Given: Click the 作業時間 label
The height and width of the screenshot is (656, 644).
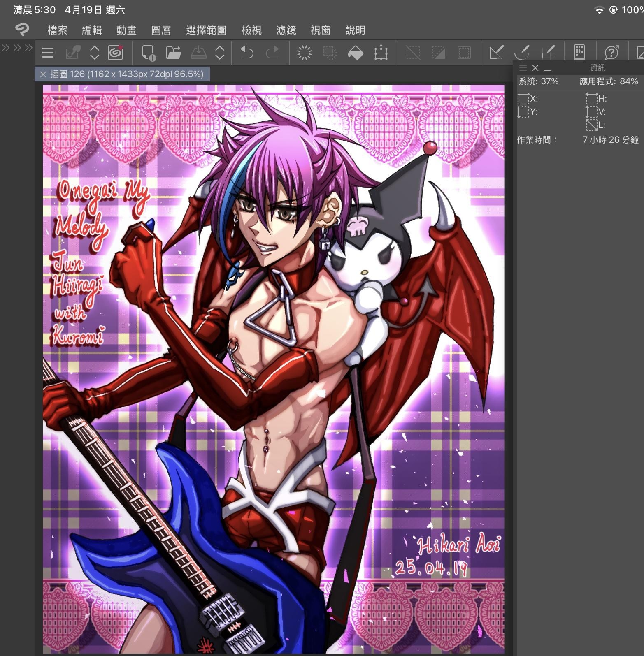Looking at the screenshot, I should click(537, 140).
